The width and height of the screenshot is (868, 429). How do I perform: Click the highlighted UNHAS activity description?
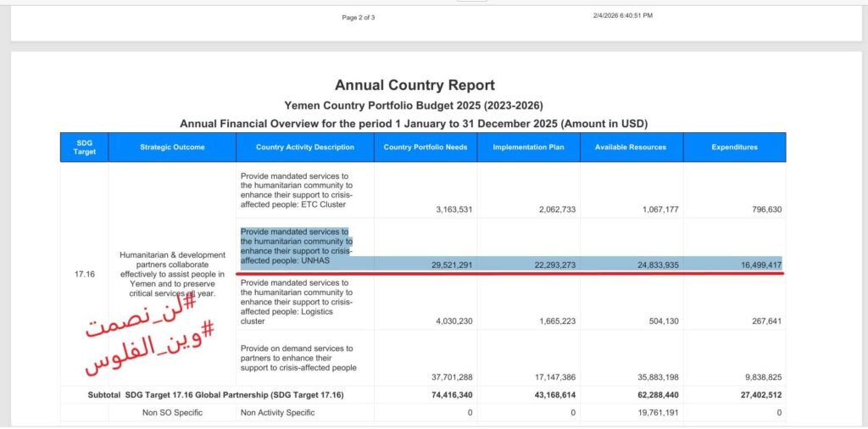296,247
